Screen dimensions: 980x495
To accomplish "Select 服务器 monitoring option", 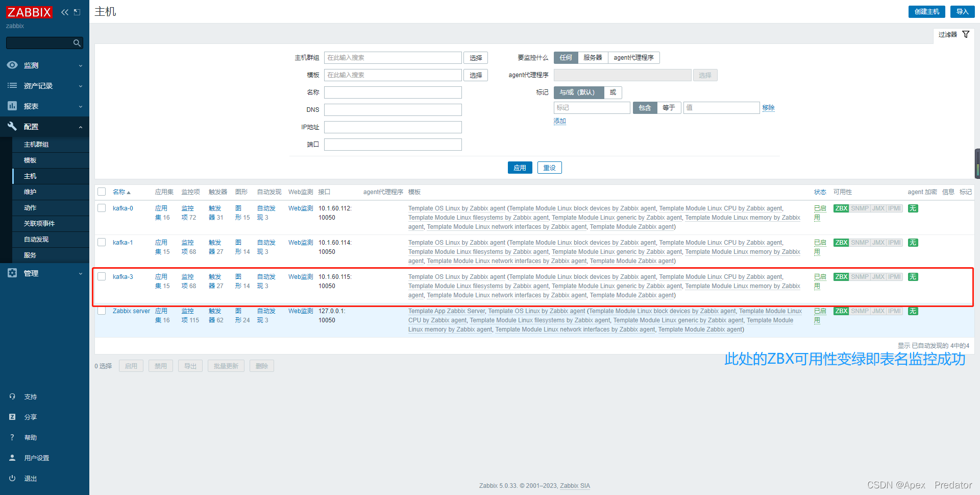I will [x=593, y=58].
